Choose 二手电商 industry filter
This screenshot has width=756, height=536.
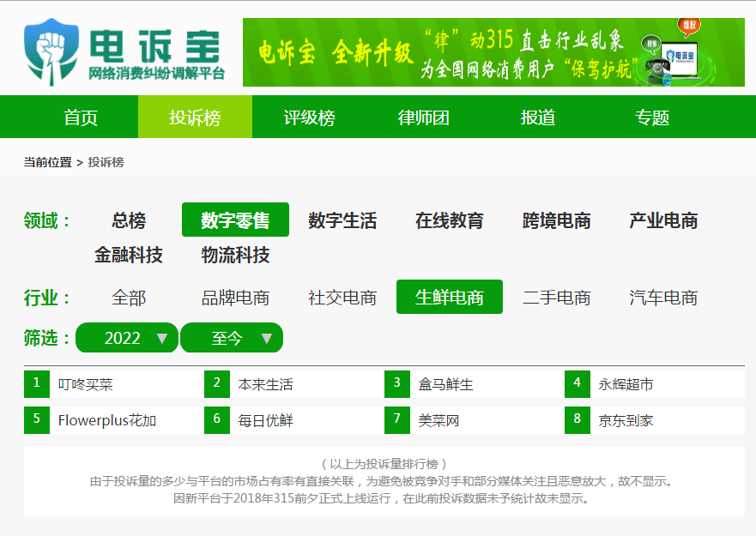click(x=556, y=298)
